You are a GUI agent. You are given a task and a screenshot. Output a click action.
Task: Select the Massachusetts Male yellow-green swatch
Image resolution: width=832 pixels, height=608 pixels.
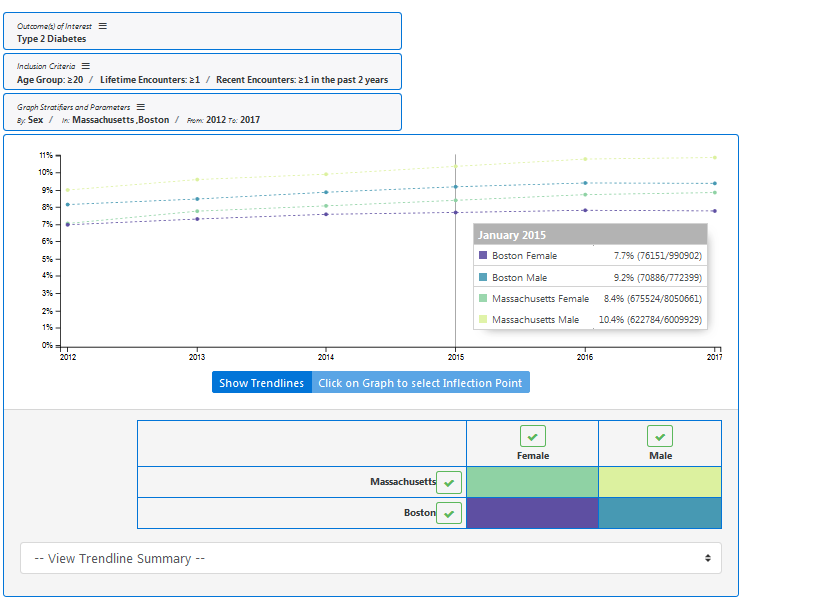(x=660, y=482)
